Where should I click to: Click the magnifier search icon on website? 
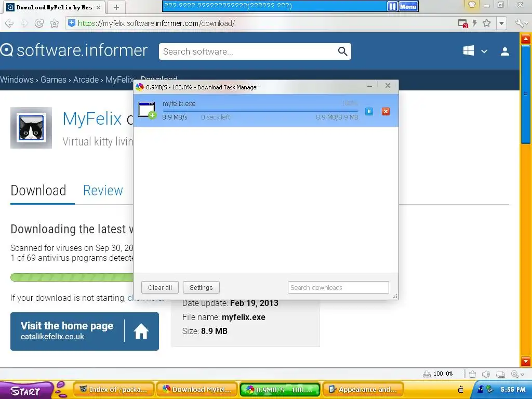coord(343,51)
